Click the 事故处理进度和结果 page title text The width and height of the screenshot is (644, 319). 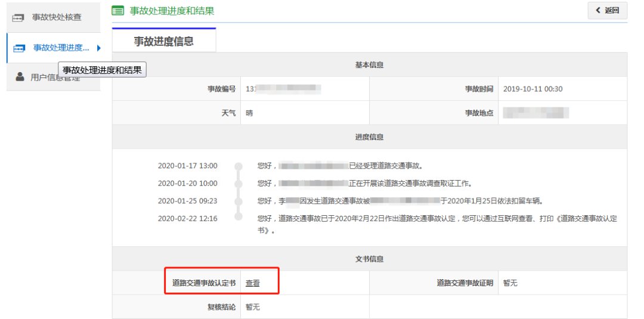(172, 11)
